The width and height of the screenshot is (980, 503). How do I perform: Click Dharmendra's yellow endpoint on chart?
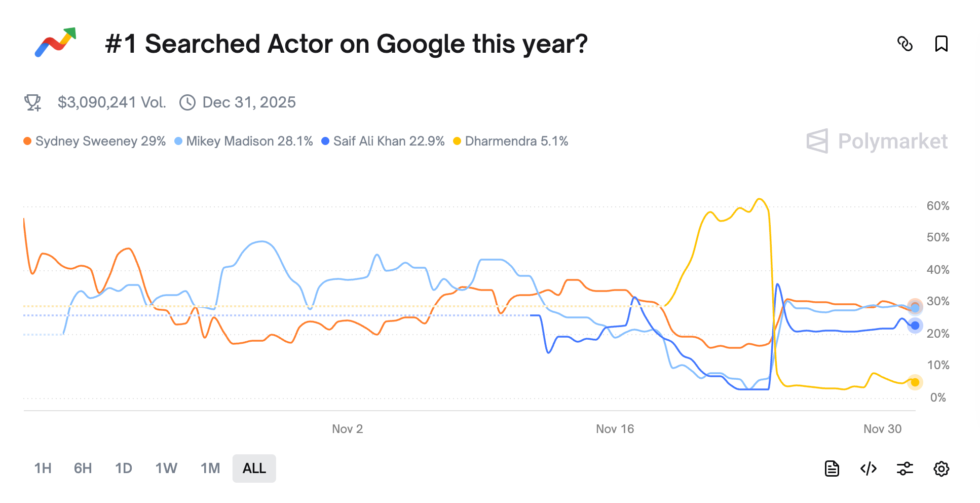pos(915,382)
